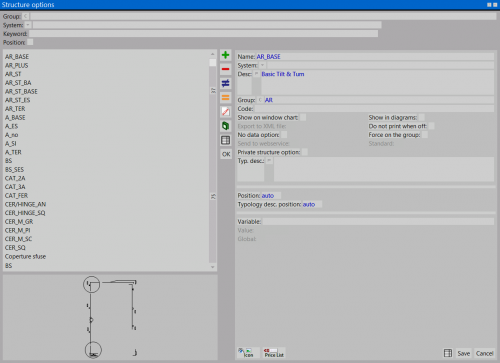This screenshot has height=363, width=500.
Task: Open the System dropdown under Name
Action: click(x=262, y=65)
